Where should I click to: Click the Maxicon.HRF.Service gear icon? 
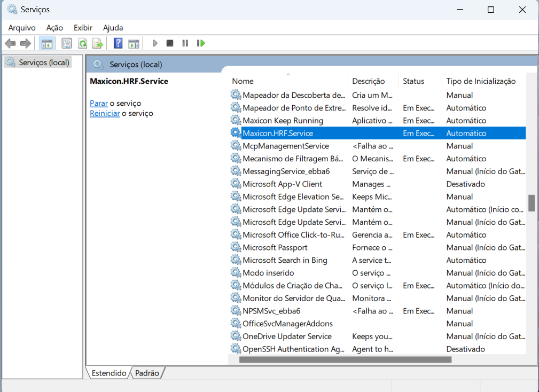(236, 133)
